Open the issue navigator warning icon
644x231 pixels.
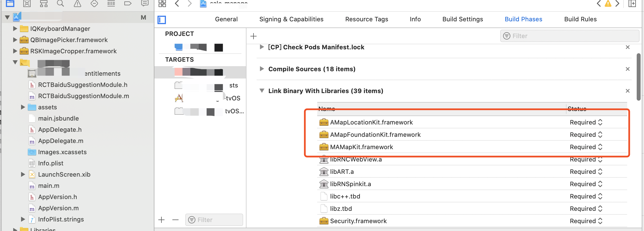(x=77, y=3)
